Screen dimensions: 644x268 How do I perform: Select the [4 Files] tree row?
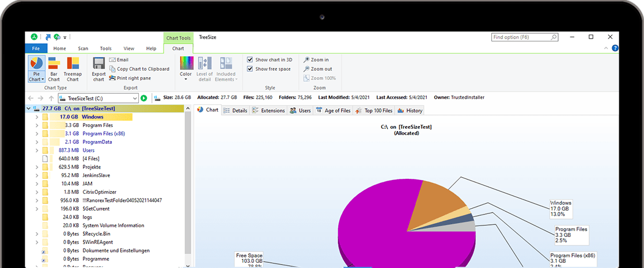coord(105,159)
